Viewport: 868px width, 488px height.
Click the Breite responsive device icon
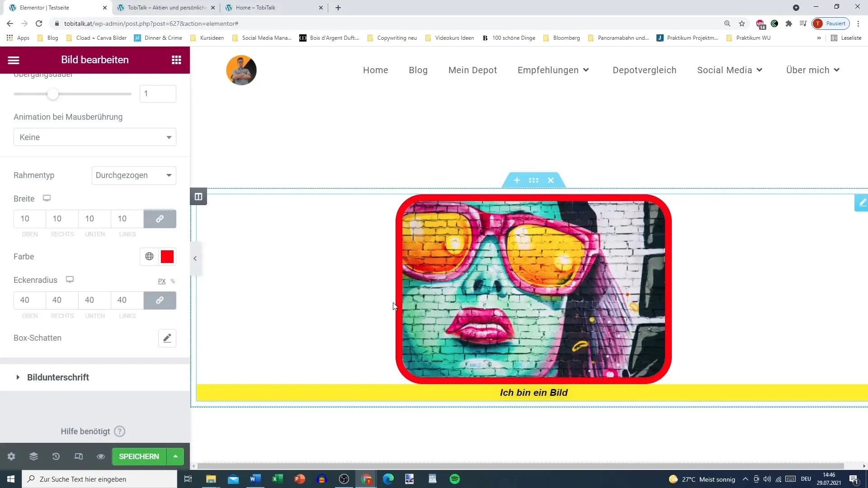tap(47, 198)
